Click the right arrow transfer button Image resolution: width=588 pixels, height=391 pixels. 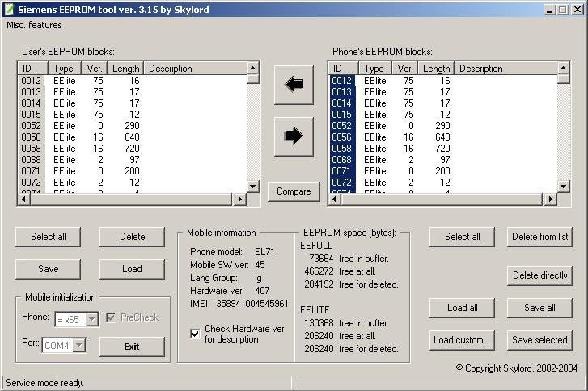click(x=294, y=137)
